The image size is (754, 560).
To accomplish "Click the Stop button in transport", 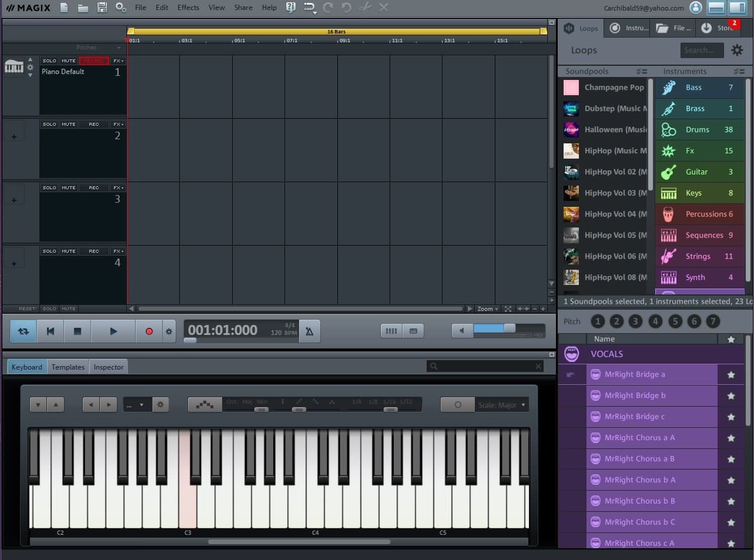I will [78, 331].
